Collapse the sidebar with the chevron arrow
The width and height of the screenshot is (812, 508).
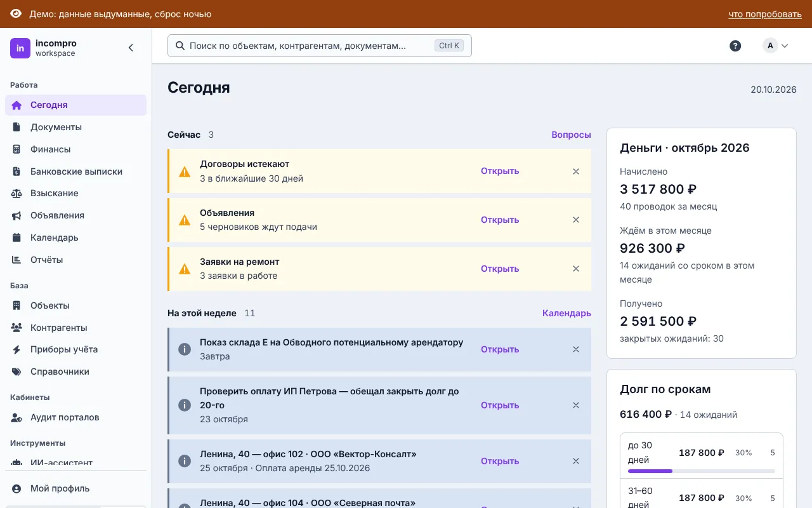[131, 48]
